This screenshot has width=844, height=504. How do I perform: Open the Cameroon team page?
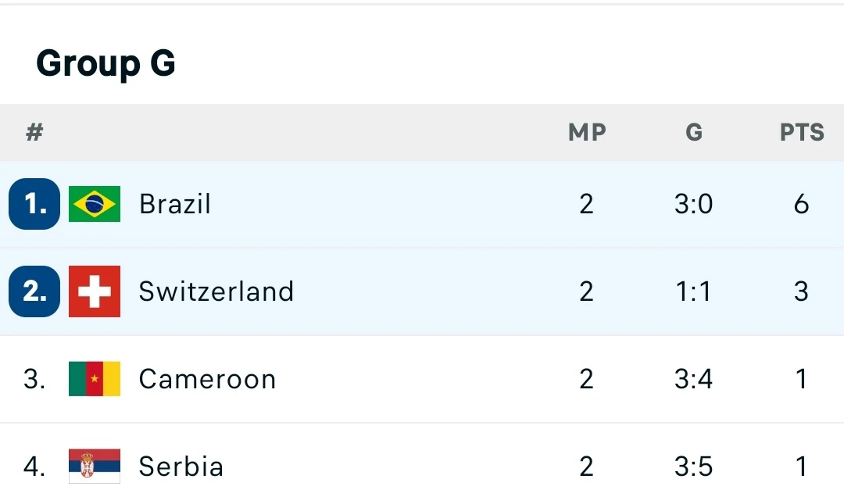[207, 379]
